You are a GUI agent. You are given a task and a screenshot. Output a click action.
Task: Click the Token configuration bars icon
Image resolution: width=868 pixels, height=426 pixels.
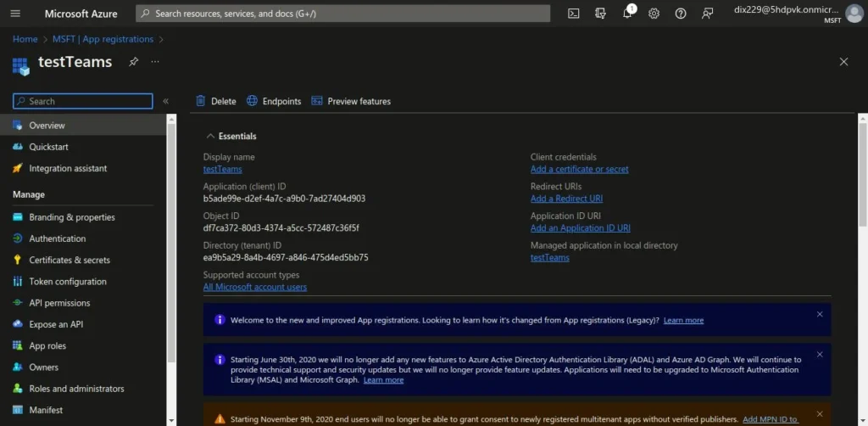[x=18, y=282]
